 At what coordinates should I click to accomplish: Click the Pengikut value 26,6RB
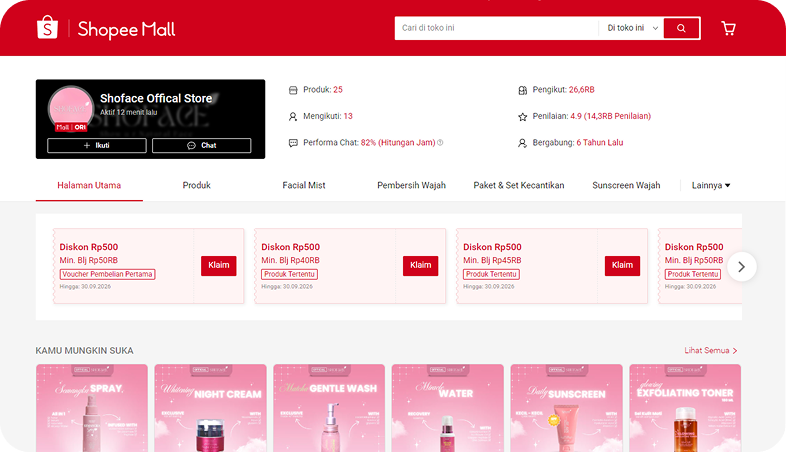(581, 90)
